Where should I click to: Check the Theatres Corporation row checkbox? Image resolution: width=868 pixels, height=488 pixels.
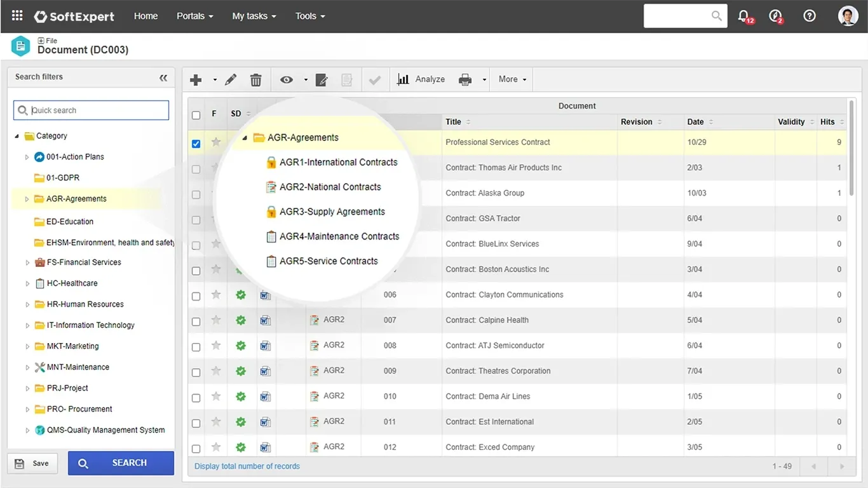[196, 372]
